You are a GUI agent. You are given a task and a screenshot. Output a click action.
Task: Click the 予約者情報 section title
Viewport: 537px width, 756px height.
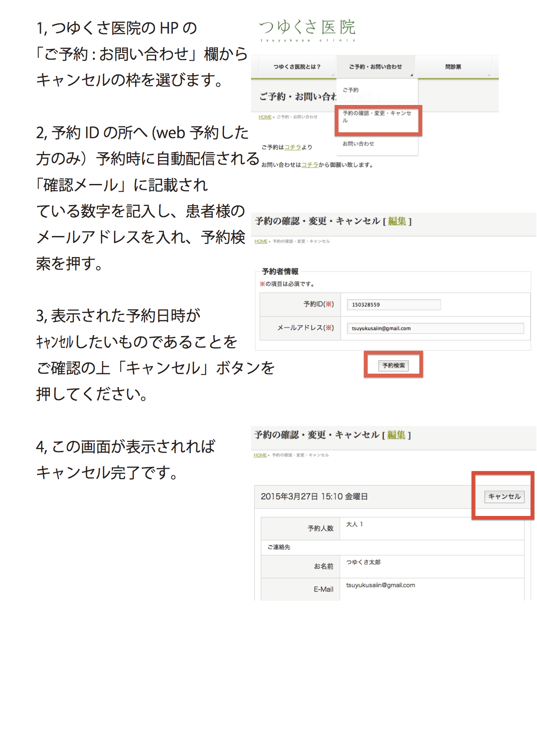(280, 271)
